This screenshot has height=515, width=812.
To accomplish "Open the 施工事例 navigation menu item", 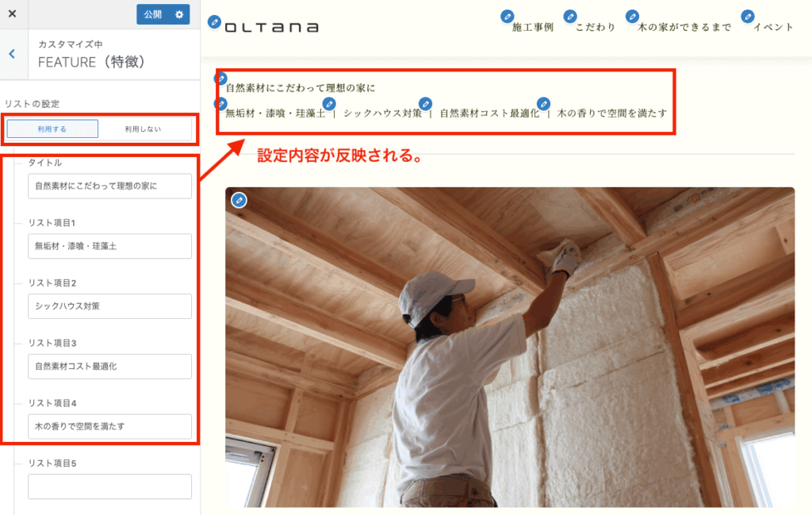I will (x=532, y=27).
